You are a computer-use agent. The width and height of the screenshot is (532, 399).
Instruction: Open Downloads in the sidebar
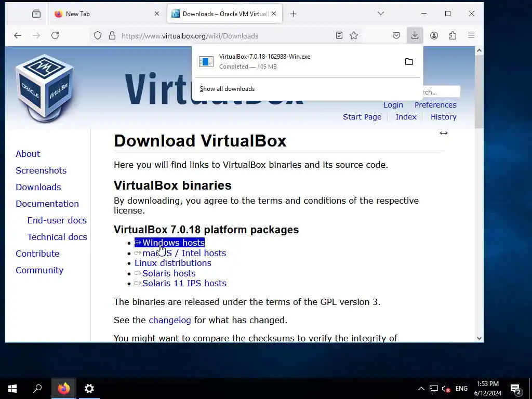(38, 187)
